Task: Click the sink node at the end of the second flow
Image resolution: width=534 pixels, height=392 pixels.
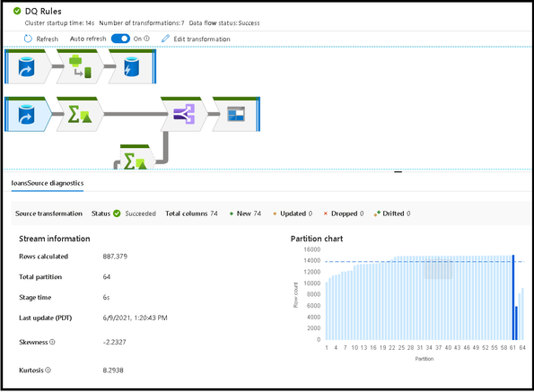Action: pos(236,114)
